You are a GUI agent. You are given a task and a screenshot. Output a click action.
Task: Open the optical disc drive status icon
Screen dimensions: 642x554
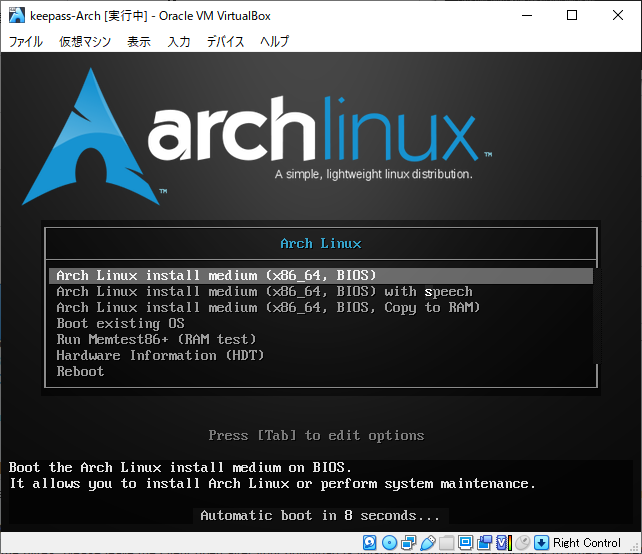tap(389, 543)
